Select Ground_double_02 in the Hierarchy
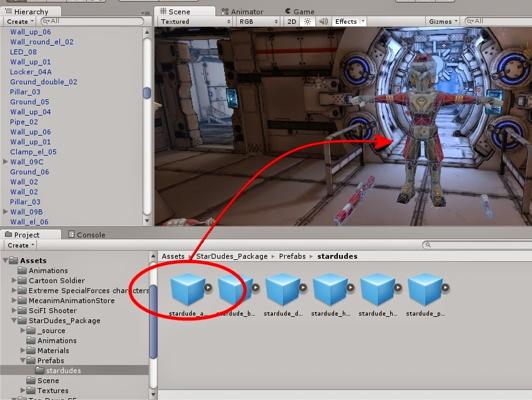 click(43, 82)
